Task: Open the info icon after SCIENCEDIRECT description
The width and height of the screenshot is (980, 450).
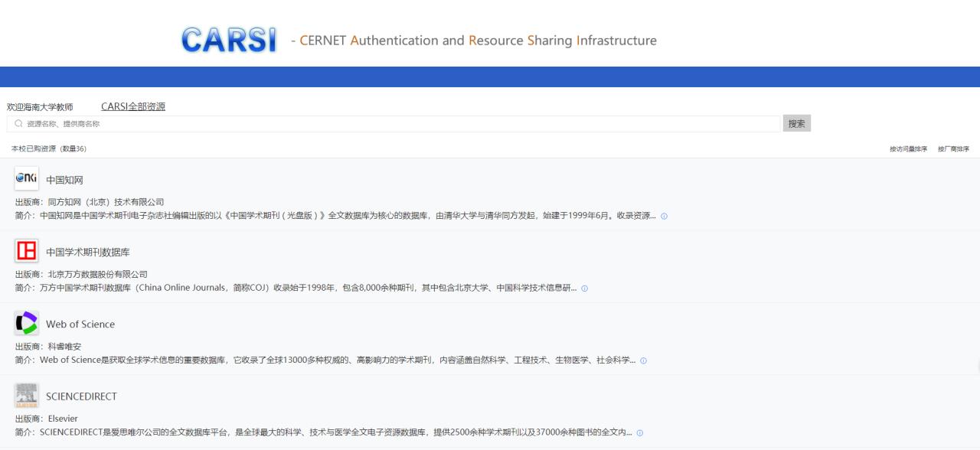Action: (639, 432)
